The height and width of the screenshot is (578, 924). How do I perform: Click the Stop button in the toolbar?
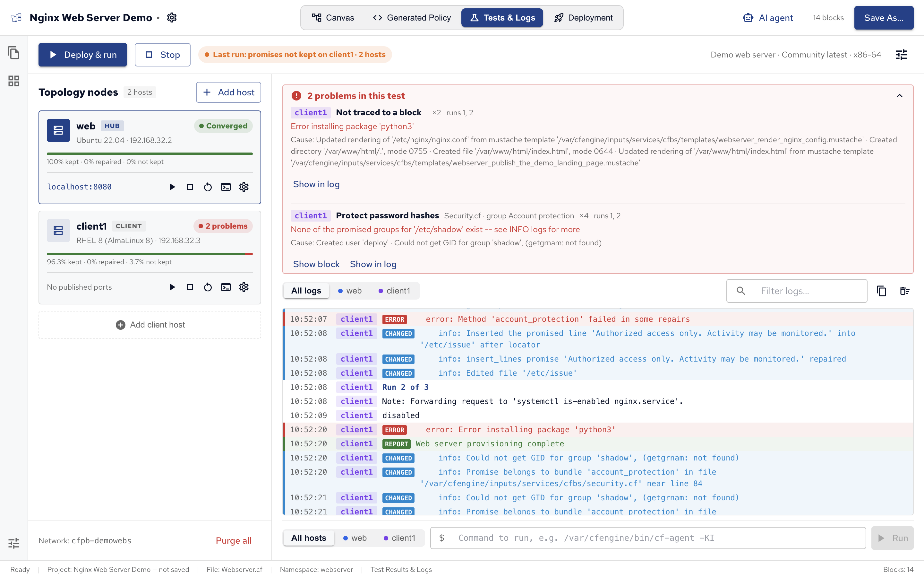click(162, 55)
